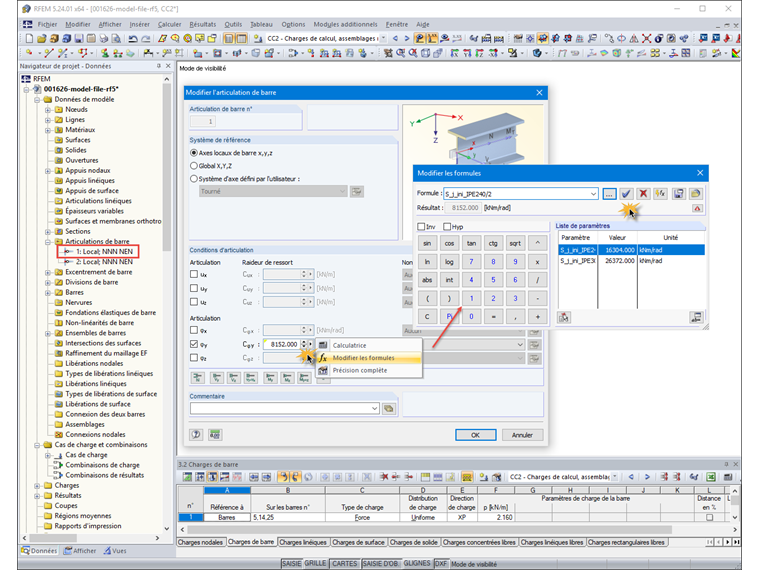Enable the Inv checkbox in calculator
The width and height of the screenshot is (760, 570).
point(421,226)
